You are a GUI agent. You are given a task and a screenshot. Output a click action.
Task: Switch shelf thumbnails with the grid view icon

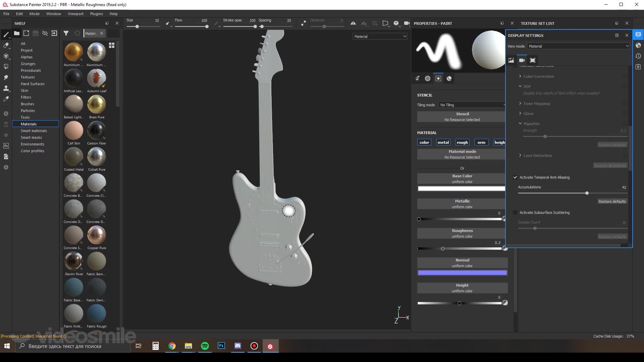(112, 45)
